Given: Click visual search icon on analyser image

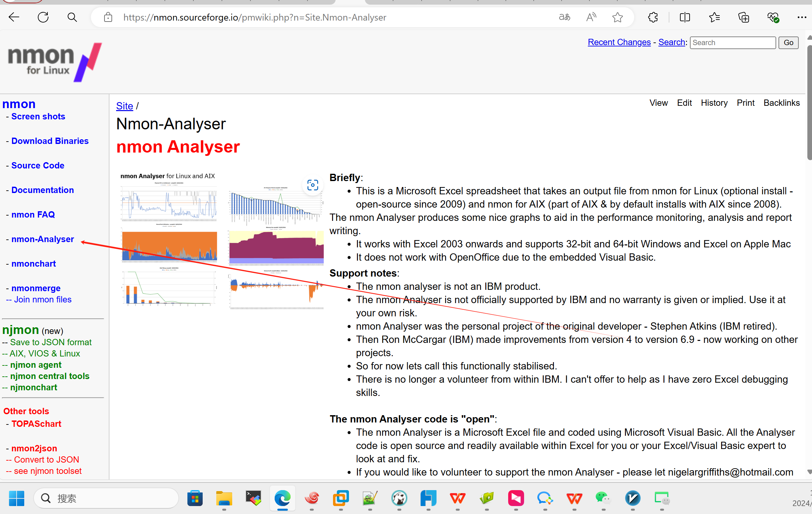Looking at the screenshot, I should 312,185.
